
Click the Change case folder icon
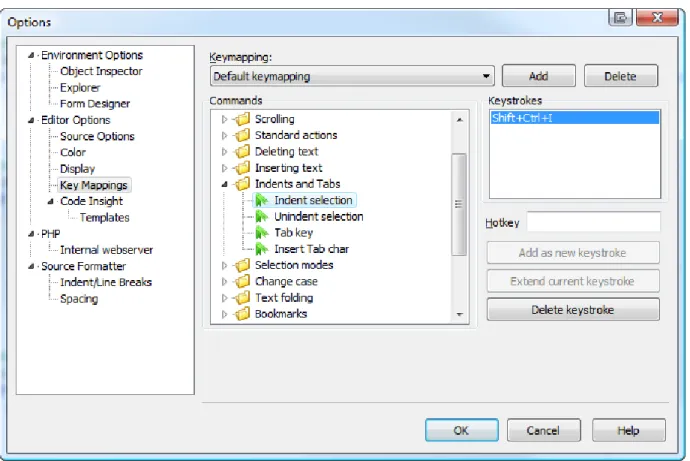[x=242, y=282]
